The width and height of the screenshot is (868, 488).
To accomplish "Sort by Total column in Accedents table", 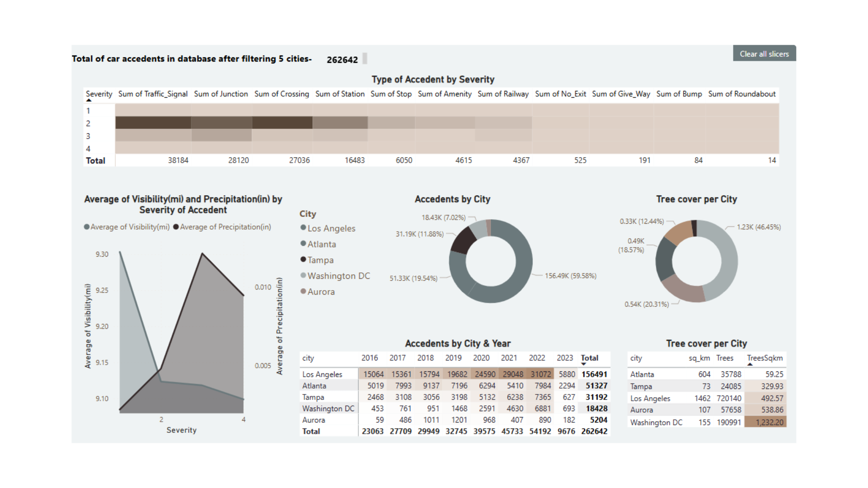I will pos(590,358).
